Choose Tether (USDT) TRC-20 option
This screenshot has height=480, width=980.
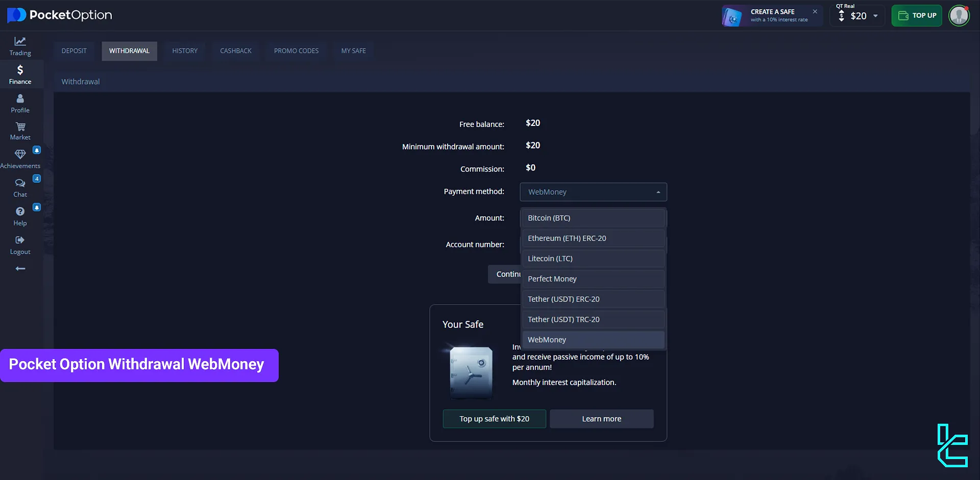point(593,319)
